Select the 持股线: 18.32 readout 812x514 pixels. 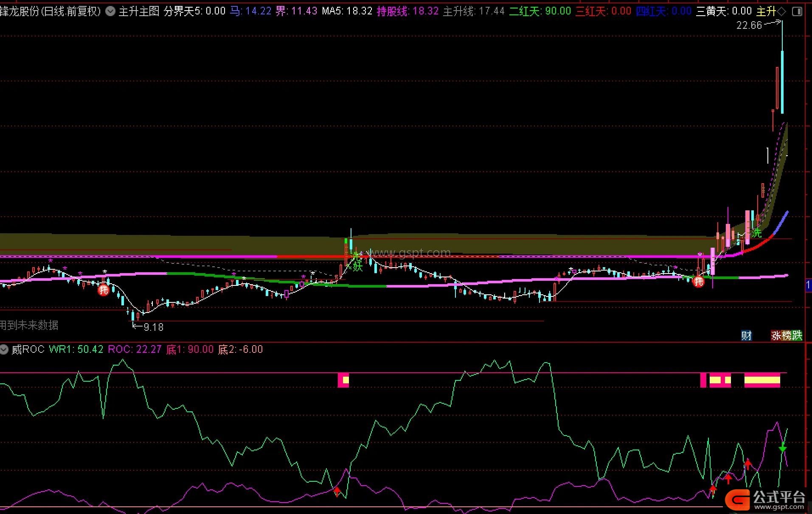click(407, 11)
